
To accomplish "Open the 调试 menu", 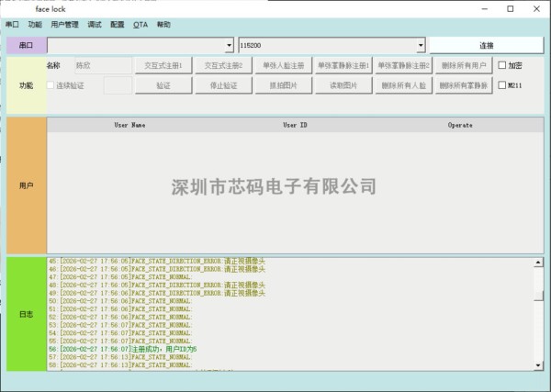I will click(x=95, y=25).
